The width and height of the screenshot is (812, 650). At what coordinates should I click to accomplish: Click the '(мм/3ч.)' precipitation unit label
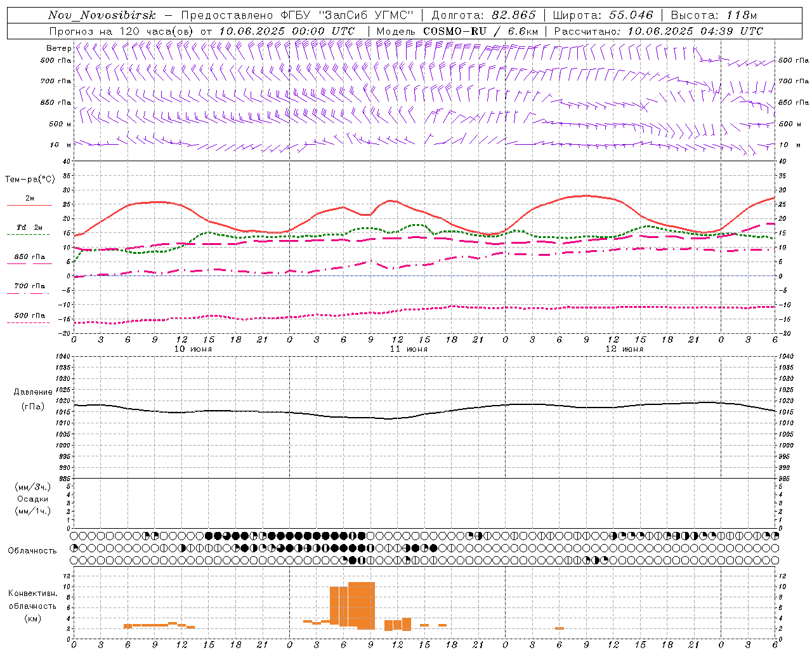[x=33, y=487]
